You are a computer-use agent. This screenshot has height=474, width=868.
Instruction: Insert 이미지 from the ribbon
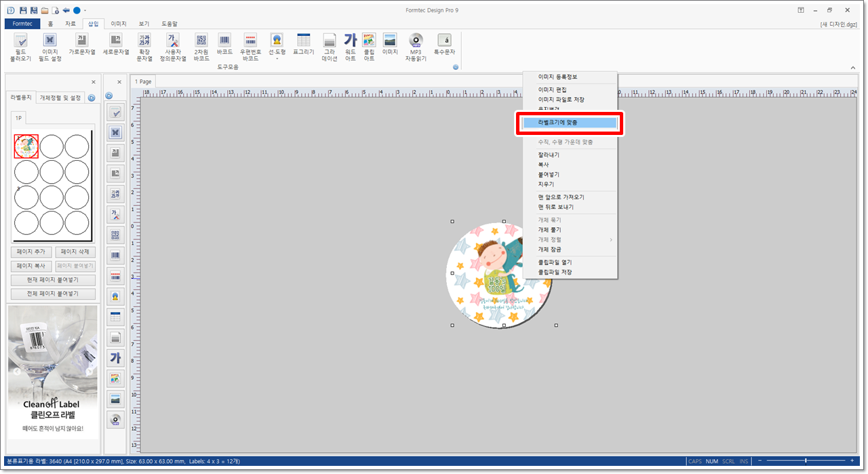390,44
